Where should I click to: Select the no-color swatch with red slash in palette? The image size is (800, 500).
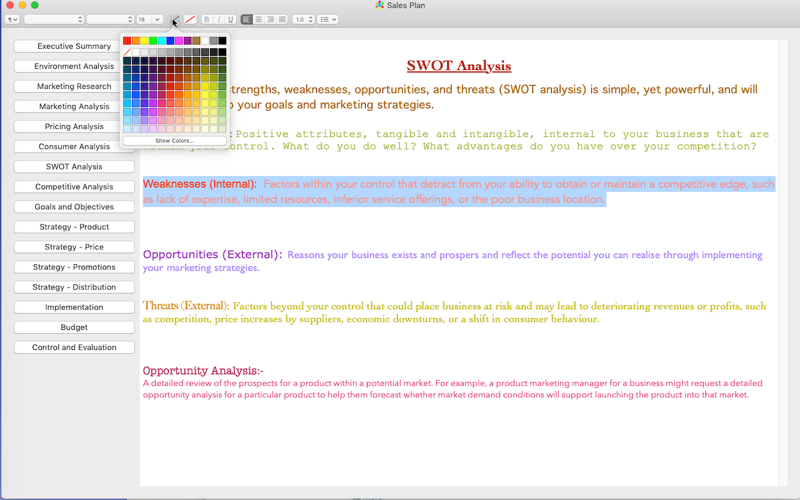(x=127, y=52)
